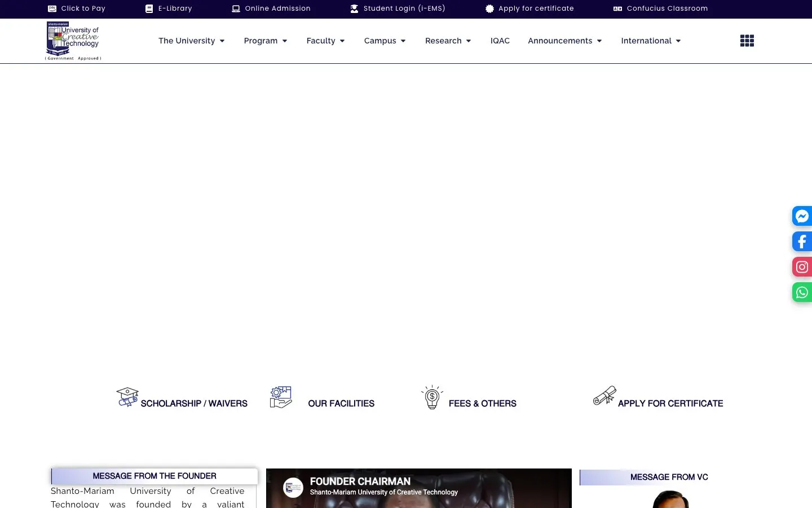Open the grid apps menu icon

(747, 41)
